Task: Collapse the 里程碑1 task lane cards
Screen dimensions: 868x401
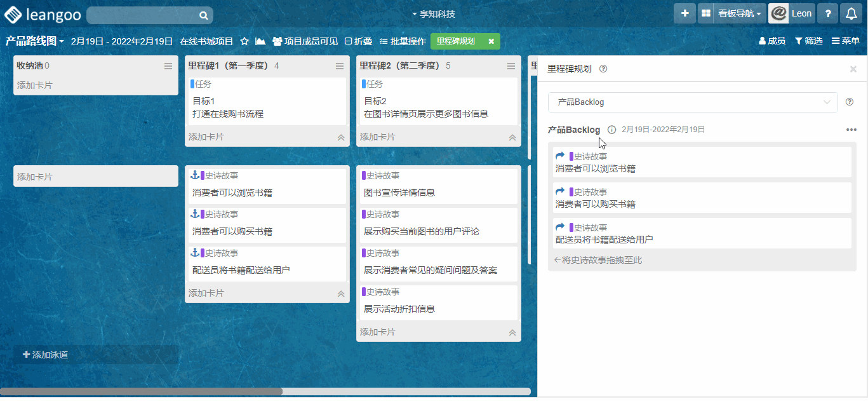Action: [x=341, y=137]
